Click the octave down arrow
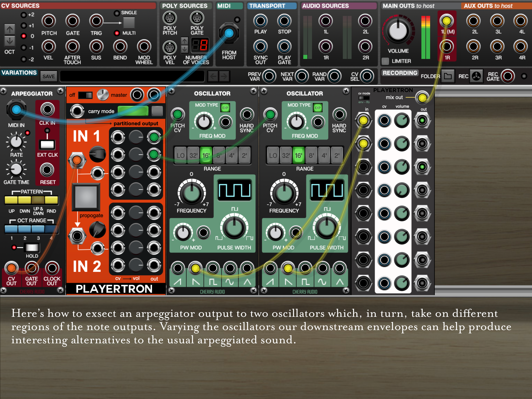 pos(10,41)
